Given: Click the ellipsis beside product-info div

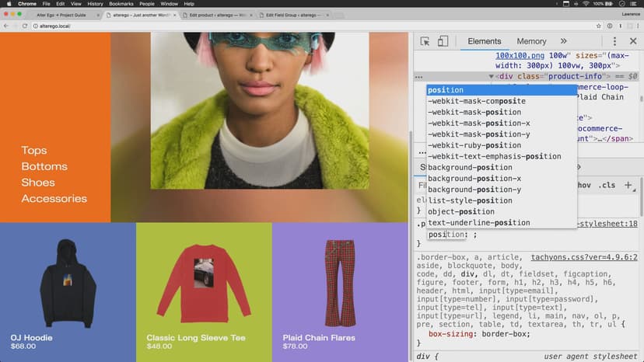Looking at the screenshot, I should pyautogui.click(x=419, y=77).
